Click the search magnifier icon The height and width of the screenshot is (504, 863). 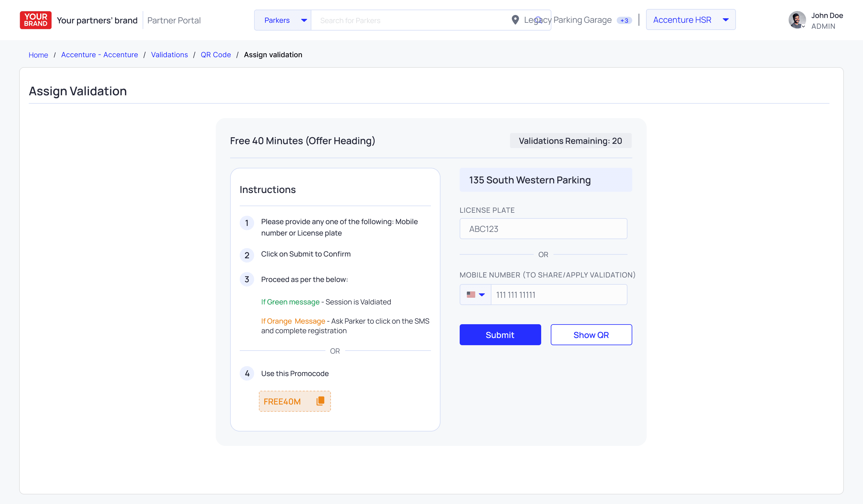[x=538, y=20]
